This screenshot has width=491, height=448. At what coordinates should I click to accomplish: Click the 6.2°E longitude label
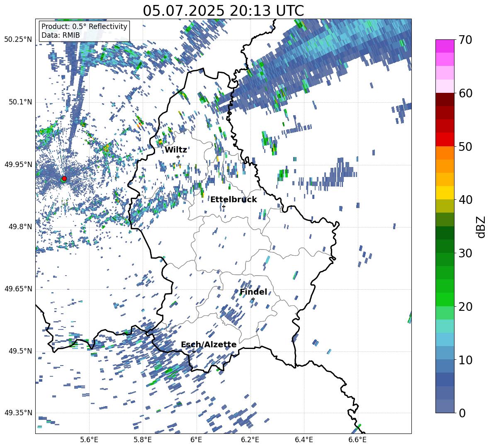coord(250,440)
